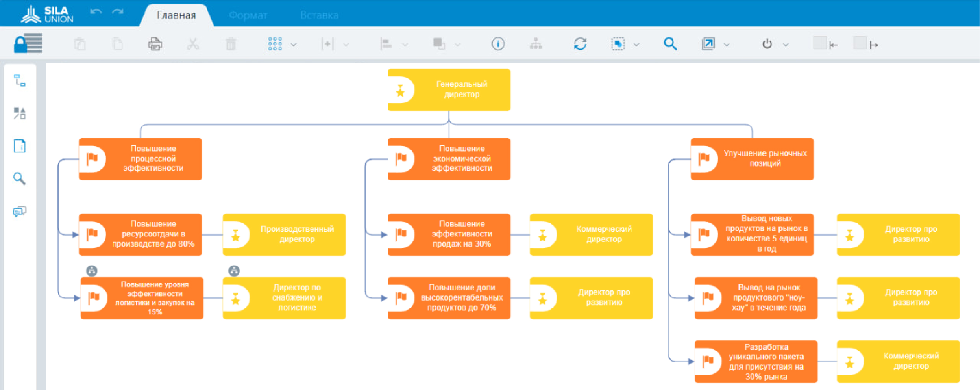This screenshot has width=980, height=390.
Task: Click the lock with list icon
Action: click(28, 43)
